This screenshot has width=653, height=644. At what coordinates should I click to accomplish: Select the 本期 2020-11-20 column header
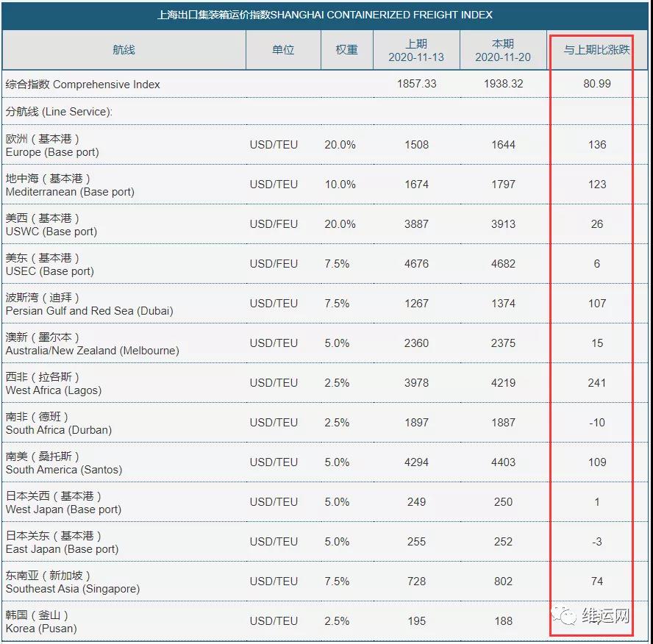pyautogui.click(x=503, y=50)
